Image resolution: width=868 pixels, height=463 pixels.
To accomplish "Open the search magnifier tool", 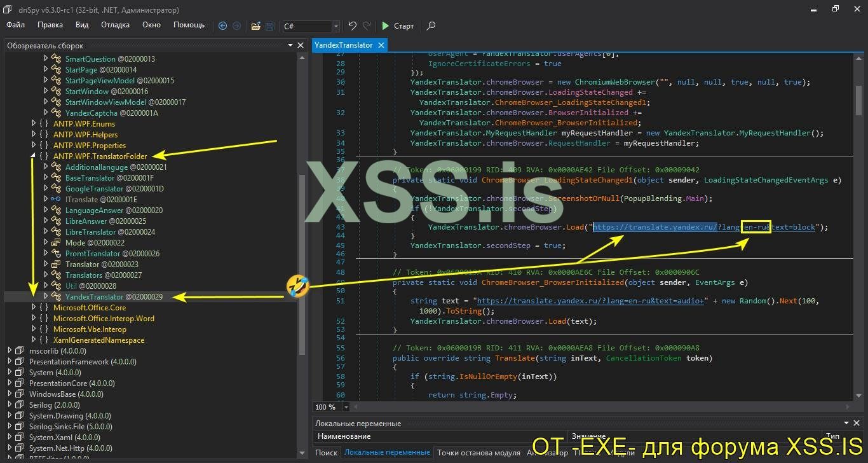I will tap(431, 26).
